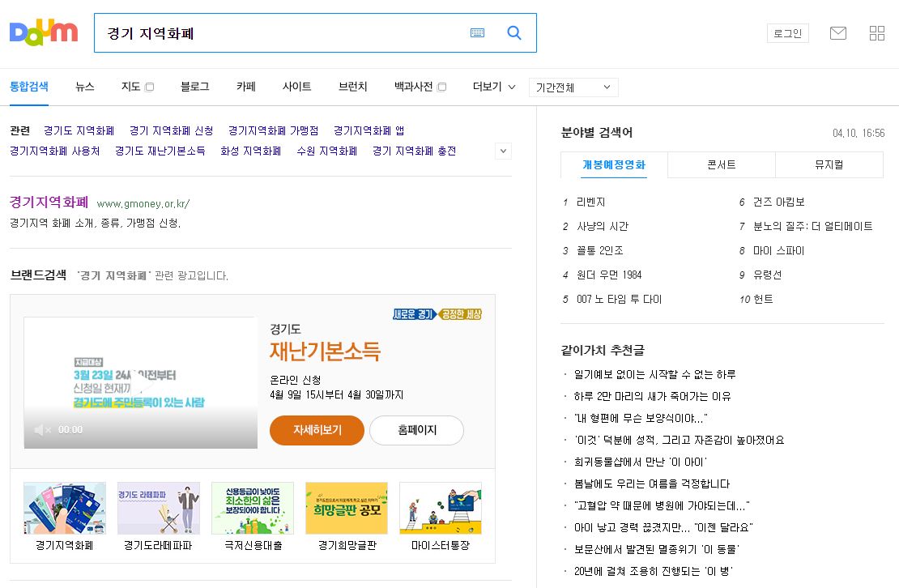This screenshot has width=899, height=588.
Task: Open the 지도 tab
Action: coord(130,87)
